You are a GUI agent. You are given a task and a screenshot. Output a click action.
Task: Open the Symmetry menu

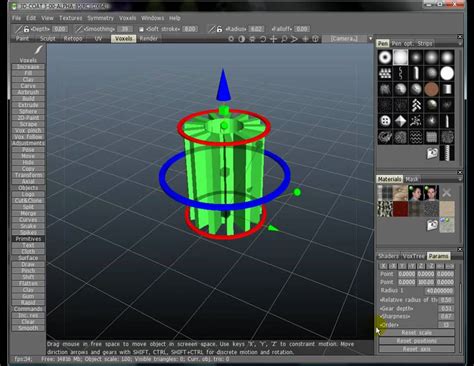pos(100,18)
